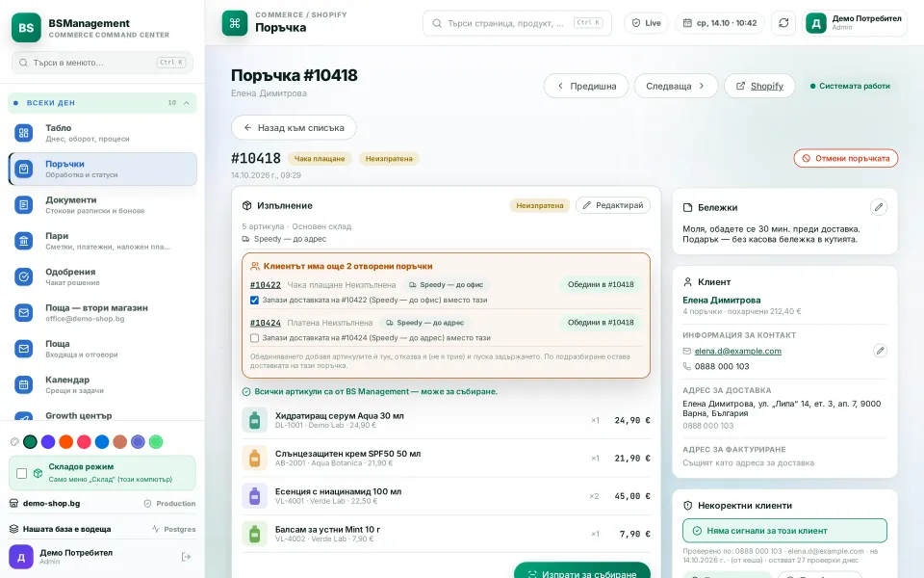924x578 pixels.
Task: Open linked order #10422
Action: pos(266,285)
